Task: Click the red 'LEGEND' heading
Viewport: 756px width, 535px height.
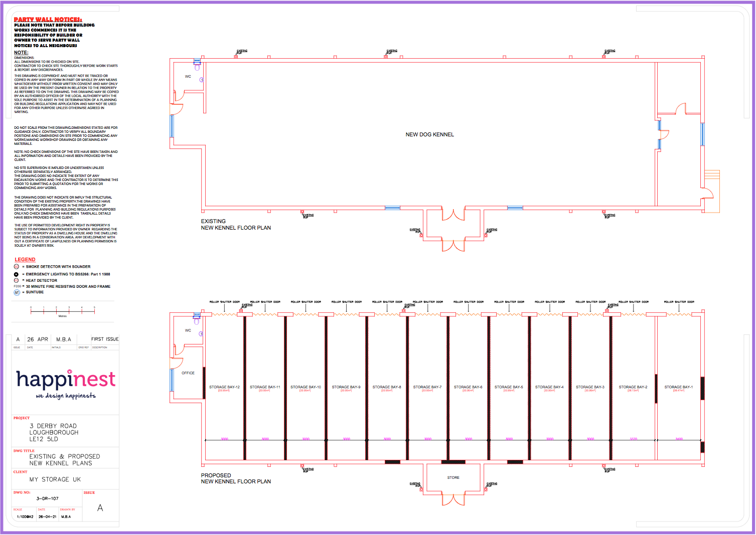Action: point(25,260)
